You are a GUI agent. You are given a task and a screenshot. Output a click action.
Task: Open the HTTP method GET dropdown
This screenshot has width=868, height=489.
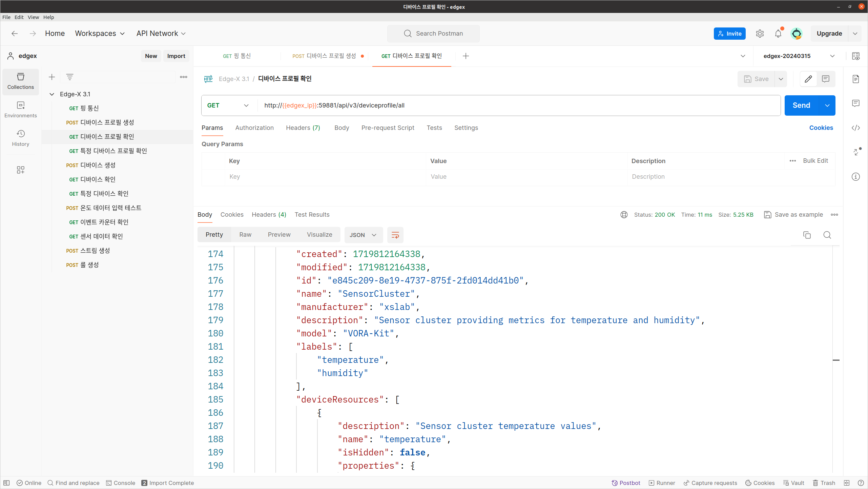tap(228, 105)
